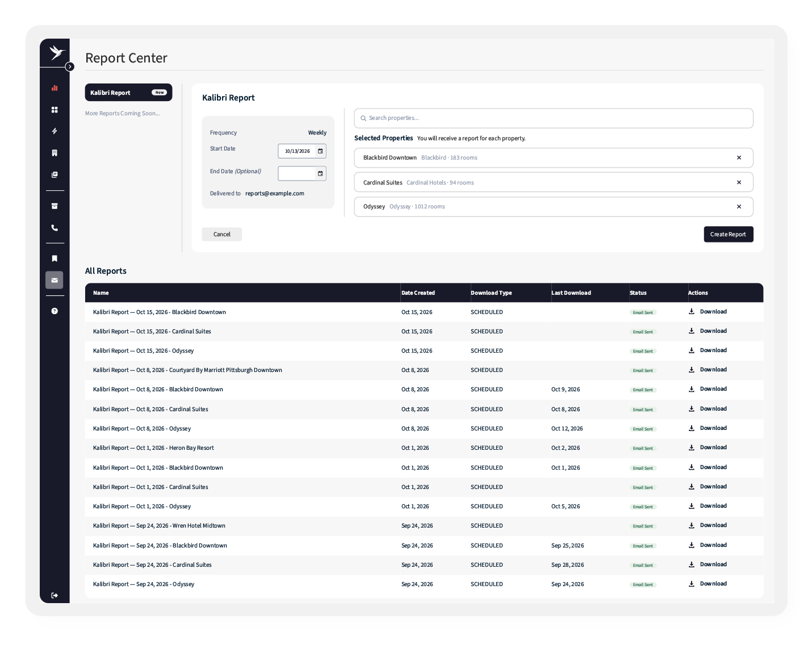Select the Oct 1 Cardinal Suites report name
Image resolution: width=812 pixels, height=648 pixels.
tap(150, 487)
